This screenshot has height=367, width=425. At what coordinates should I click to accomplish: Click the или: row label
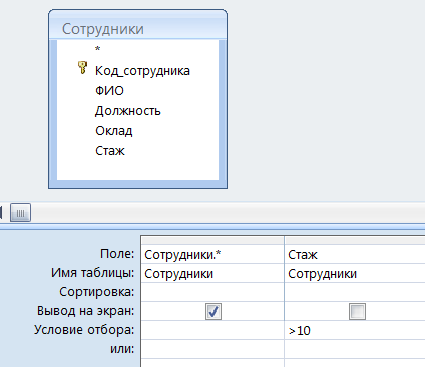coord(122,349)
